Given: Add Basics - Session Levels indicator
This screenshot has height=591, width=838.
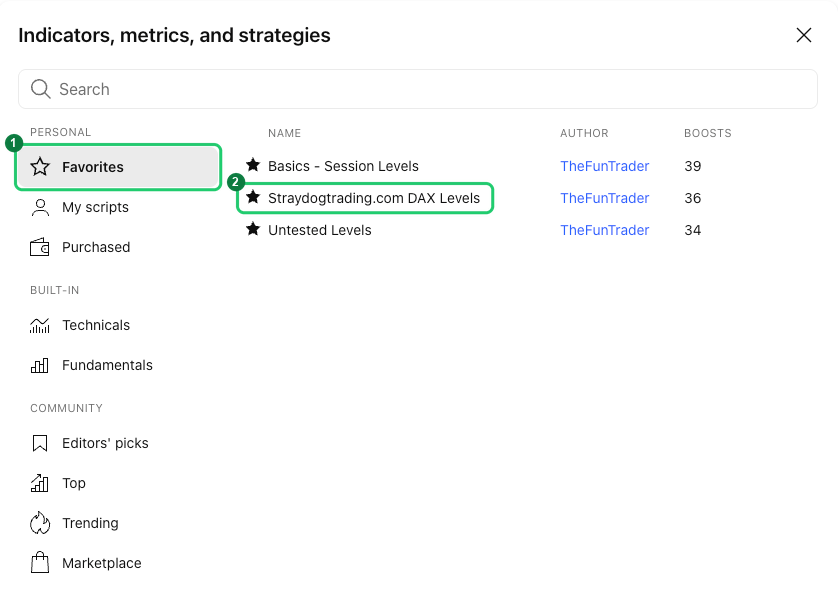Looking at the screenshot, I should [x=343, y=166].
